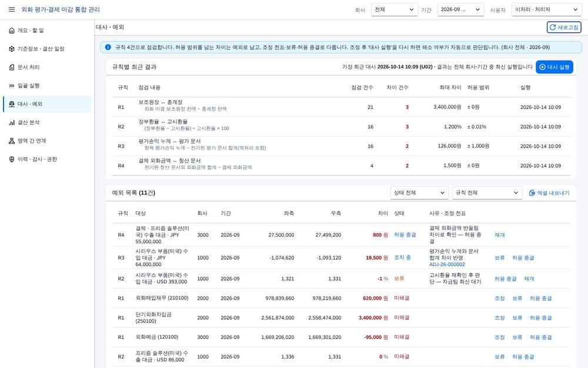Click the bar chart icon beside 결산 분석
The width and height of the screenshot is (588, 368).
(12, 122)
